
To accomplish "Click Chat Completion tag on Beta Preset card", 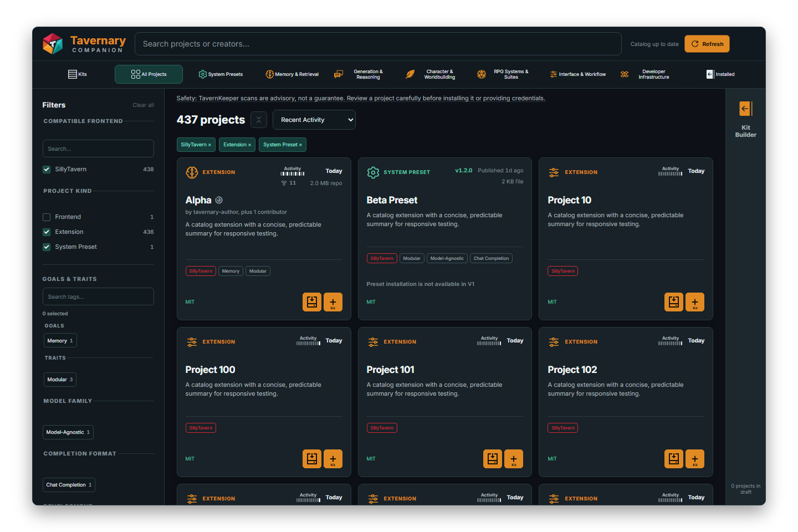I will 491,258.
